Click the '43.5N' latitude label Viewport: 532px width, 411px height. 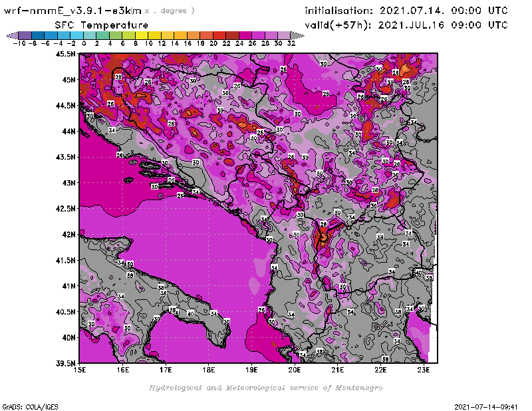pyautogui.click(x=65, y=157)
